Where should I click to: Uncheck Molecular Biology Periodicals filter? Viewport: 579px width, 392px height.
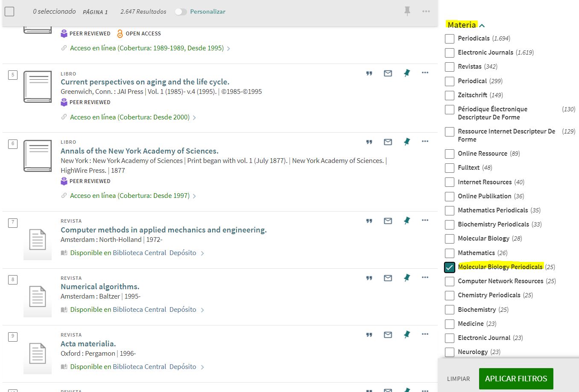450,267
